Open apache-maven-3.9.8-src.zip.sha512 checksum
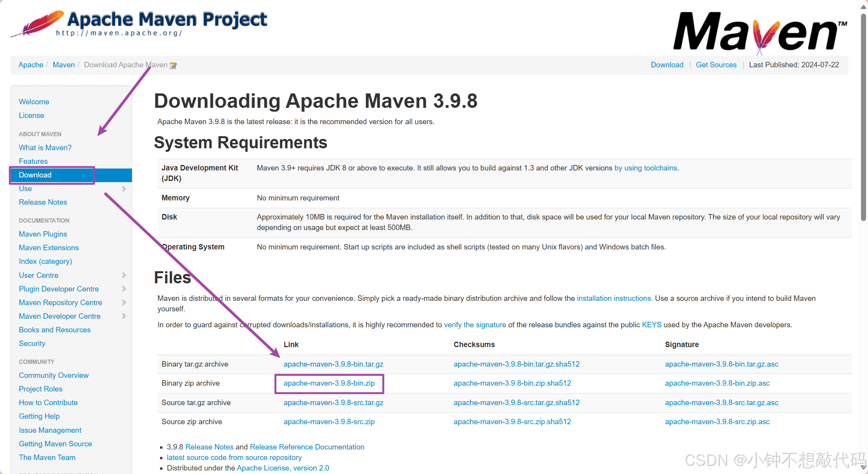Image resolution: width=868 pixels, height=474 pixels. point(512,422)
